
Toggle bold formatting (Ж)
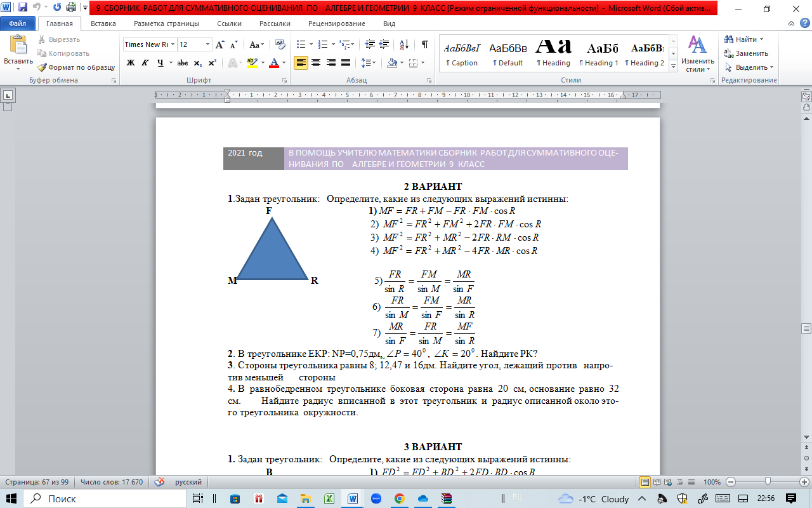pos(131,63)
